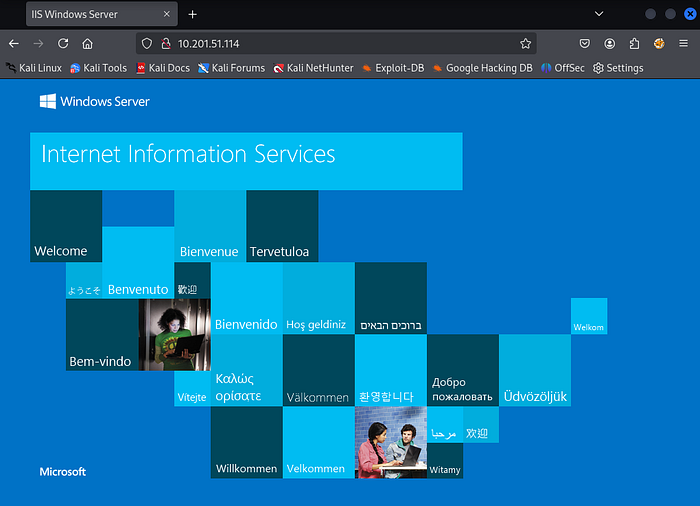Show the insecure connection lock info
The width and height of the screenshot is (700, 506).
[166, 44]
